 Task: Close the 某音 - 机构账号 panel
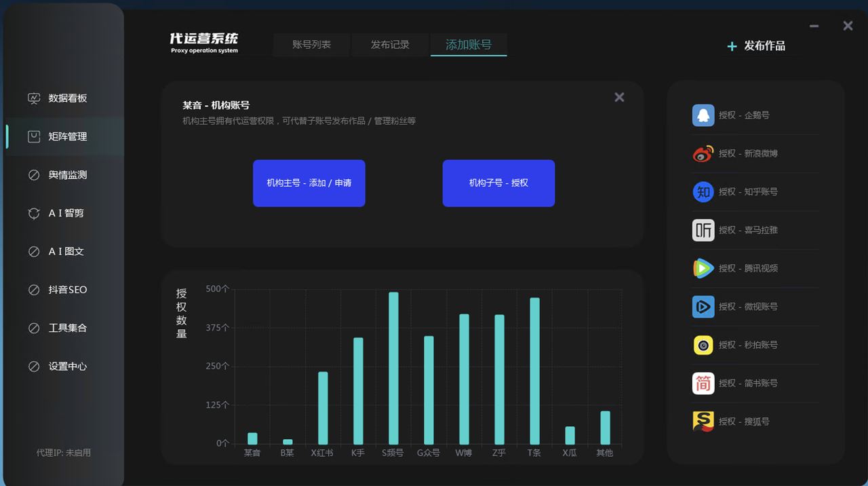(619, 98)
